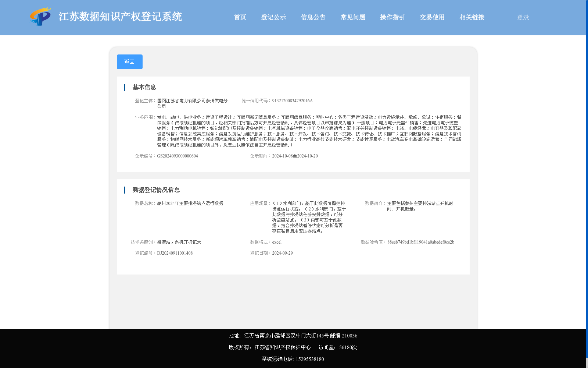The height and width of the screenshot is (368, 588).
Task: Open the 操作指引 guide
Action: [392, 17]
